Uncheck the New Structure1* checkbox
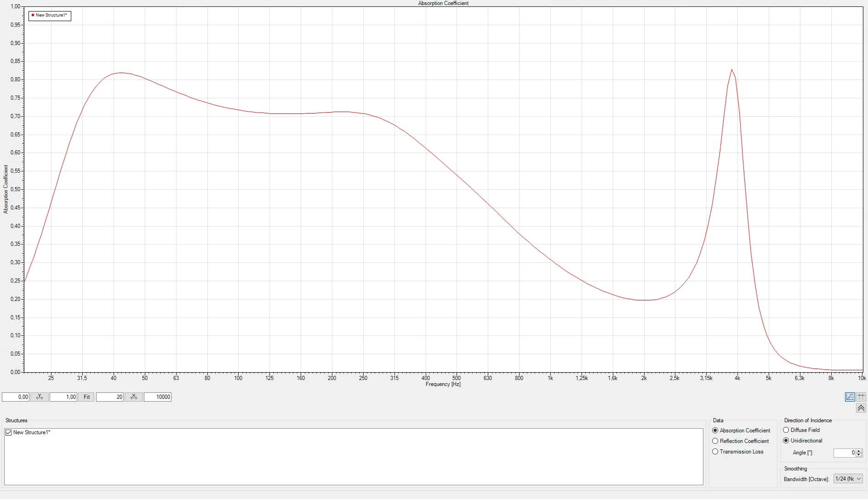This screenshot has width=868, height=499. coord(8,432)
